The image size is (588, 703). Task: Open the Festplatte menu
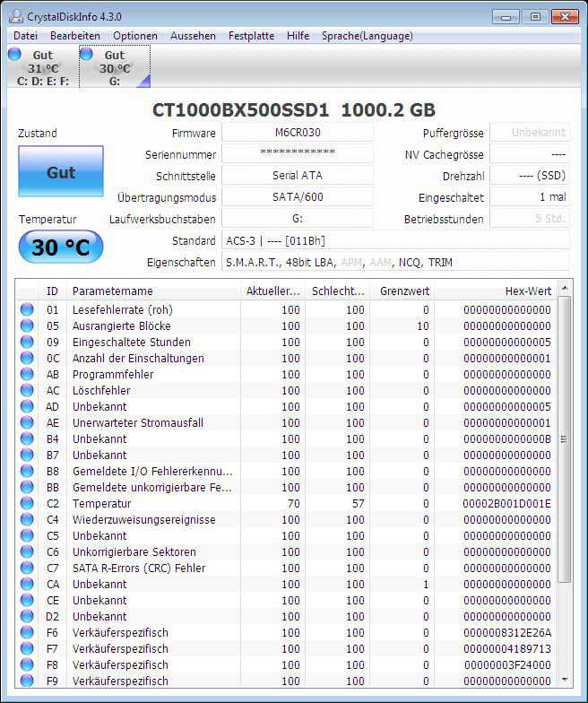point(251,36)
